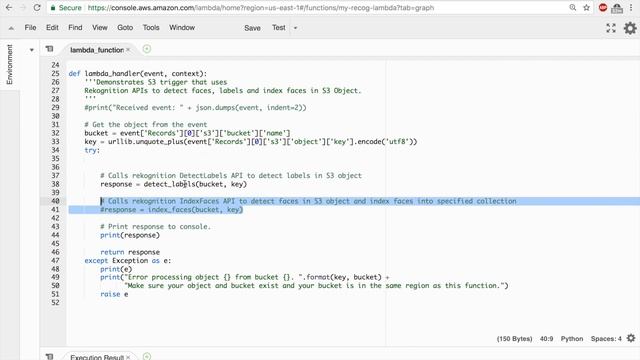
Task: Switch to the lambda_function tab
Action: point(97,50)
